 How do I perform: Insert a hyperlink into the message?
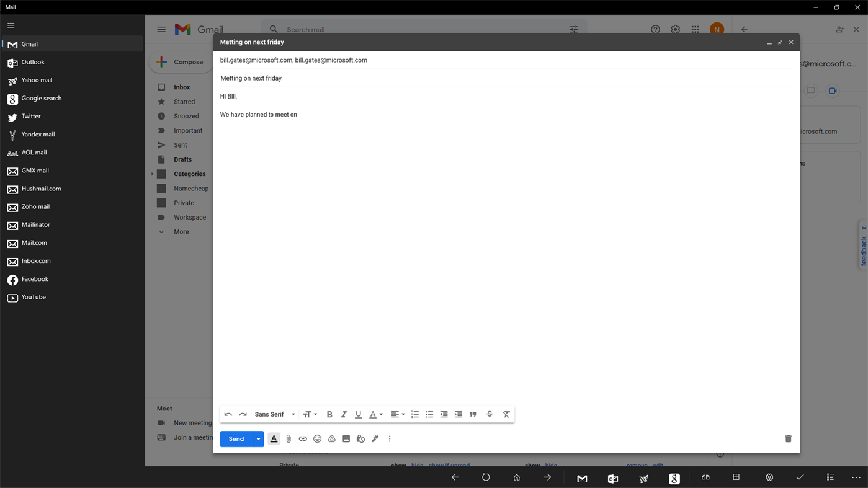[303, 438]
